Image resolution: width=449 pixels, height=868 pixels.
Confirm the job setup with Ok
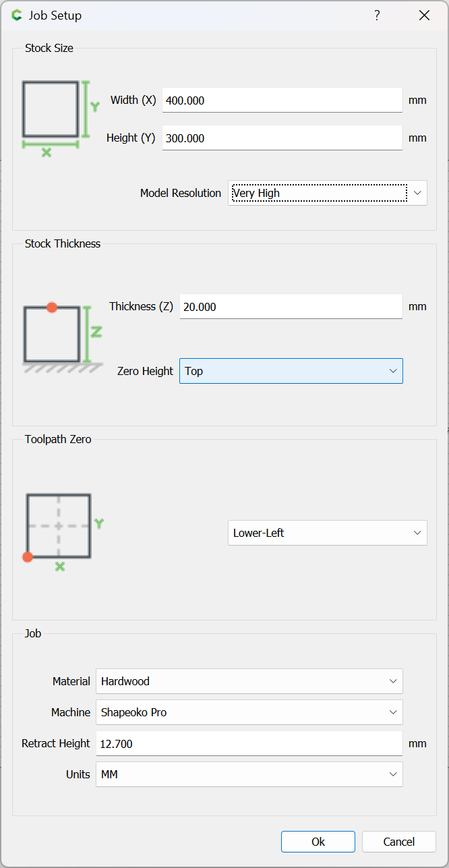318,842
